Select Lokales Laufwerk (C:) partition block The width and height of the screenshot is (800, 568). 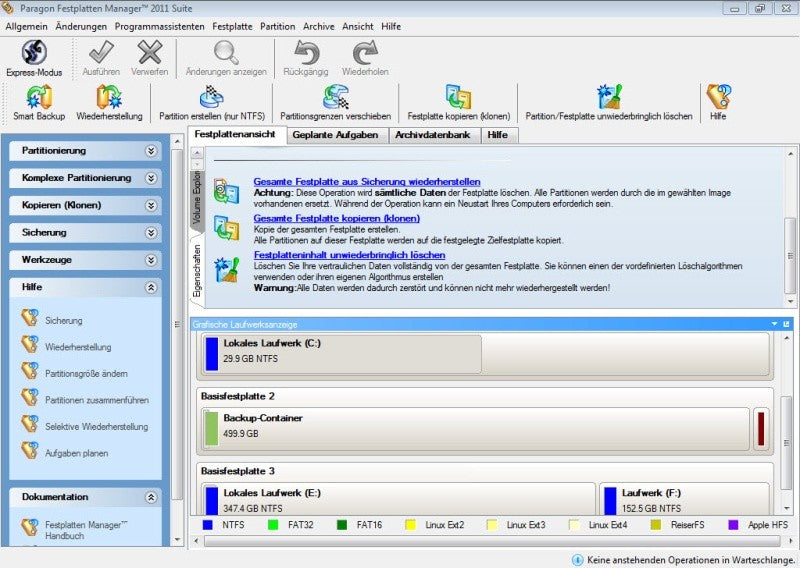(x=341, y=353)
